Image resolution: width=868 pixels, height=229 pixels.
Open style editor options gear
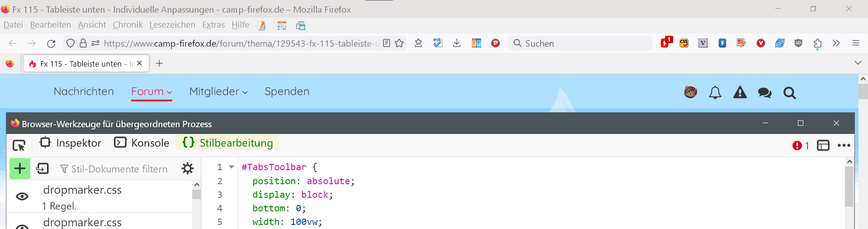tap(188, 169)
